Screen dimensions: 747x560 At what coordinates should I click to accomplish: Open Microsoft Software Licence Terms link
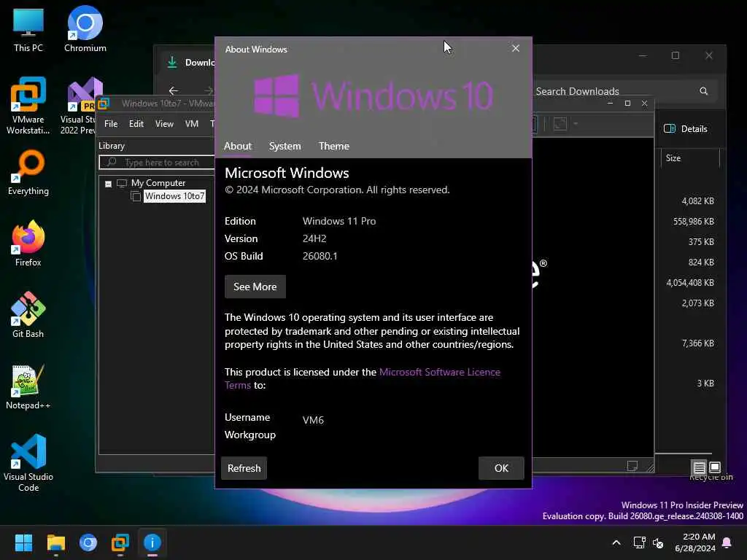[440, 372]
